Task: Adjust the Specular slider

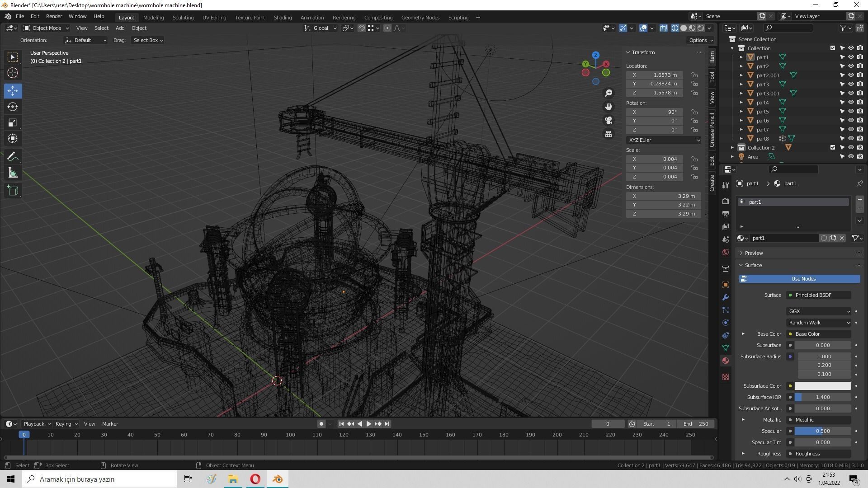Action: 823,431
